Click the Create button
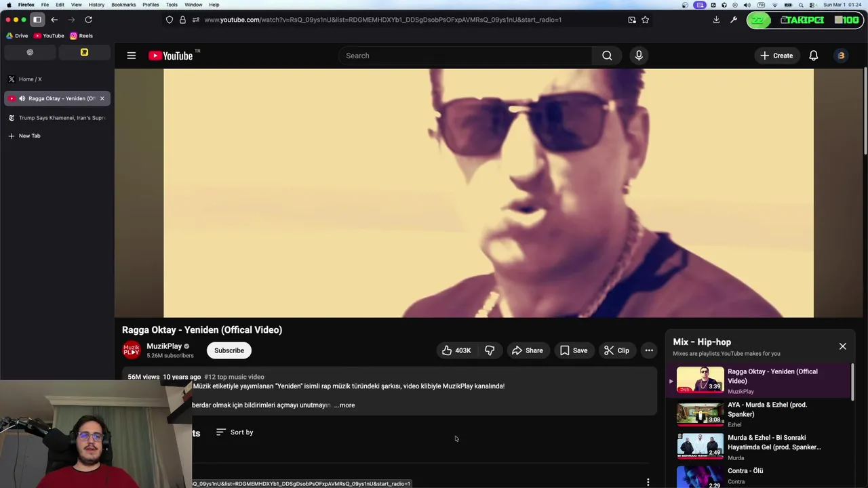 click(x=776, y=56)
